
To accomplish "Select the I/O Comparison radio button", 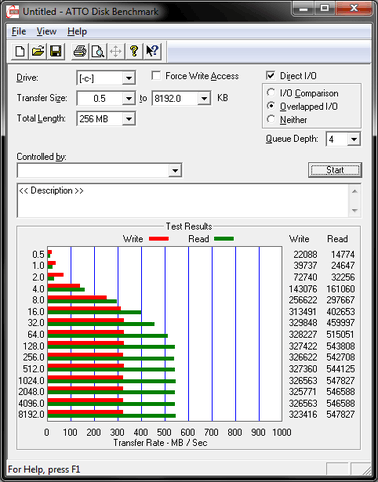I will coord(271,92).
